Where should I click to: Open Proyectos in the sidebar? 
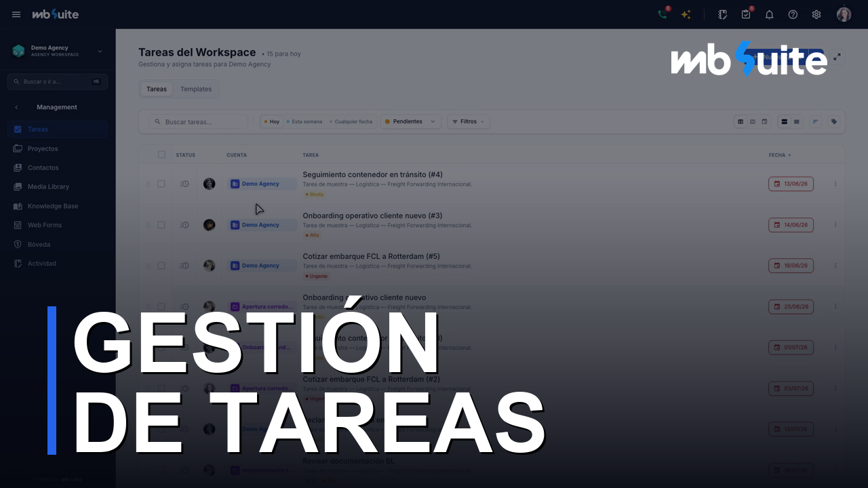(x=58, y=148)
